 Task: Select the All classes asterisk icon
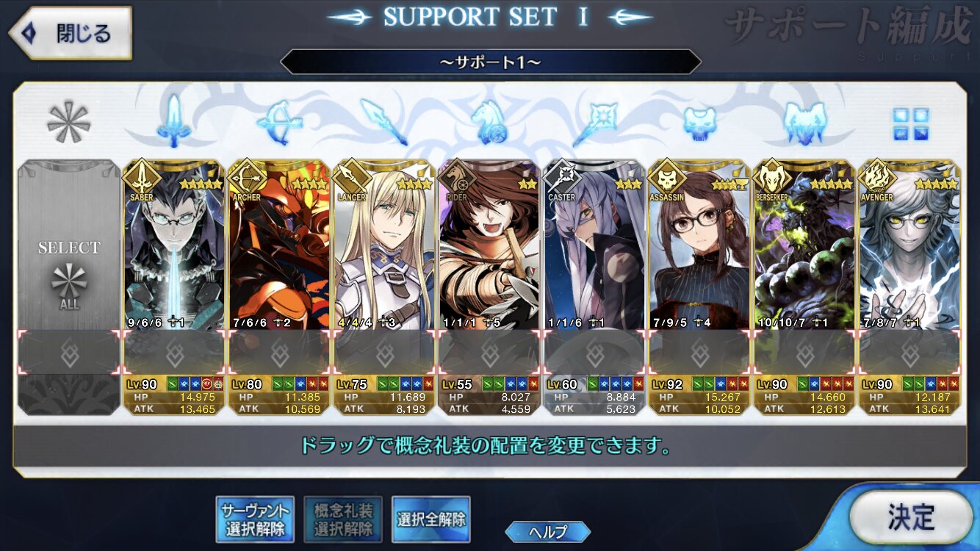coord(68,122)
